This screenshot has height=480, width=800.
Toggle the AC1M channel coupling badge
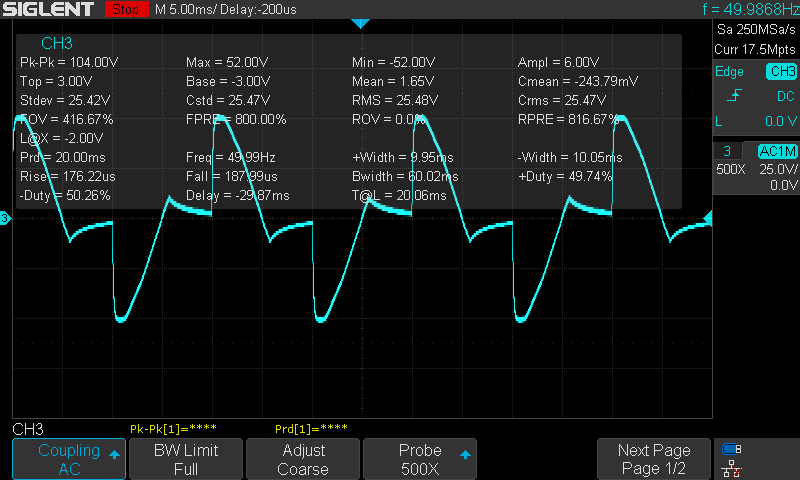pyautogui.click(x=776, y=150)
